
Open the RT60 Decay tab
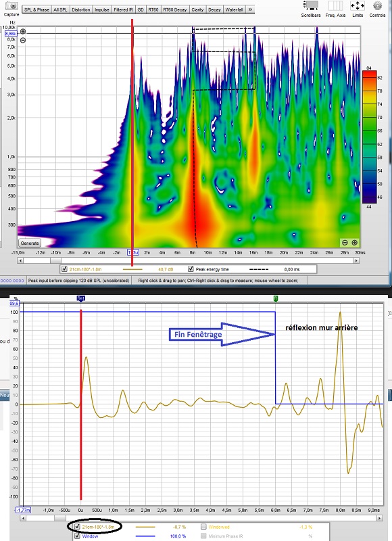(x=175, y=9)
